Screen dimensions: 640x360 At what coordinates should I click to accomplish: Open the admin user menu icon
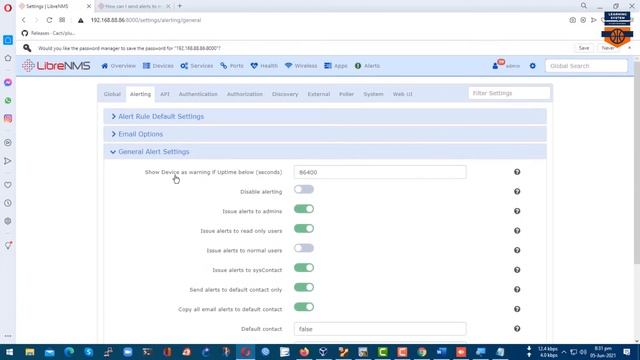(496, 65)
